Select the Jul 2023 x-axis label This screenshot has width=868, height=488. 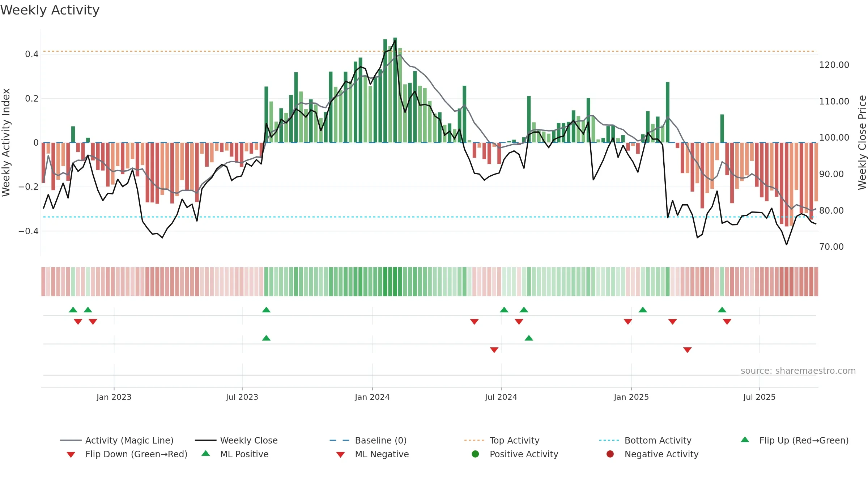coord(242,397)
